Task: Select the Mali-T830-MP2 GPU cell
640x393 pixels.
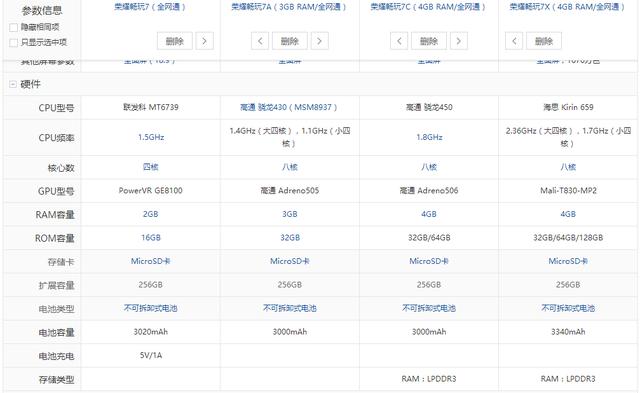Action: pyautogui.click(x=568, y=191)
